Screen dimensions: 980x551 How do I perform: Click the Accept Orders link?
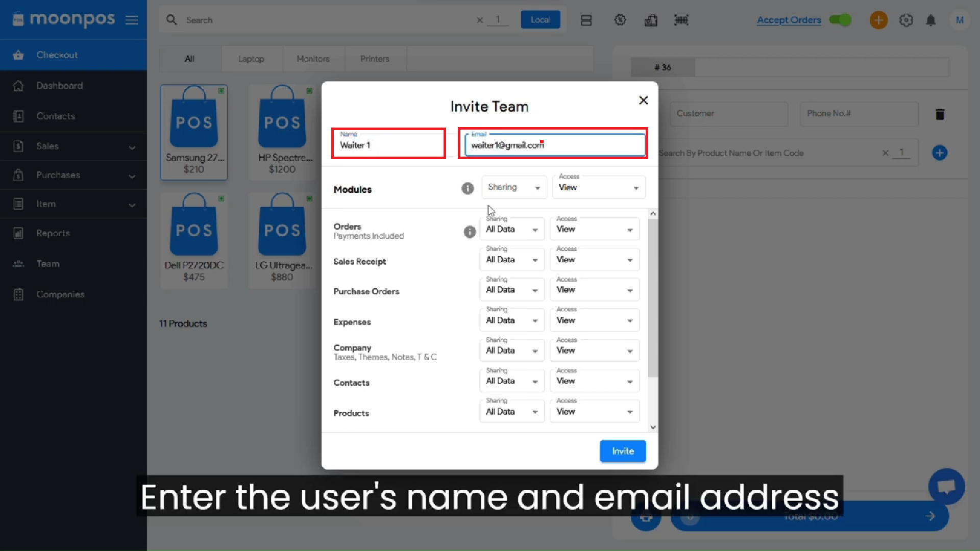tap(789, 20)
